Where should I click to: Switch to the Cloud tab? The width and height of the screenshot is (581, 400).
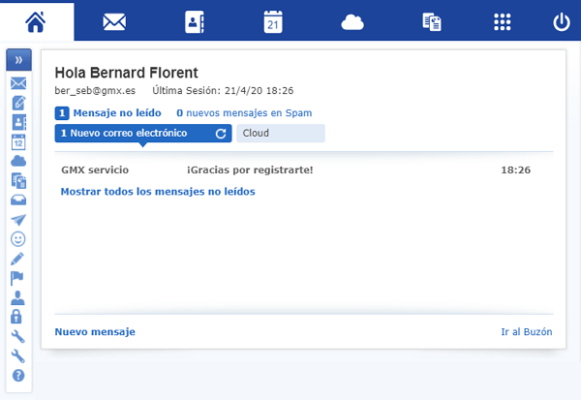280,133
